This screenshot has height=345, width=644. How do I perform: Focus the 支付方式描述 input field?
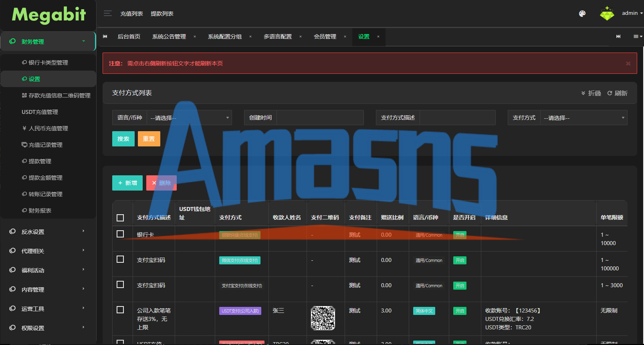point(458,118)
